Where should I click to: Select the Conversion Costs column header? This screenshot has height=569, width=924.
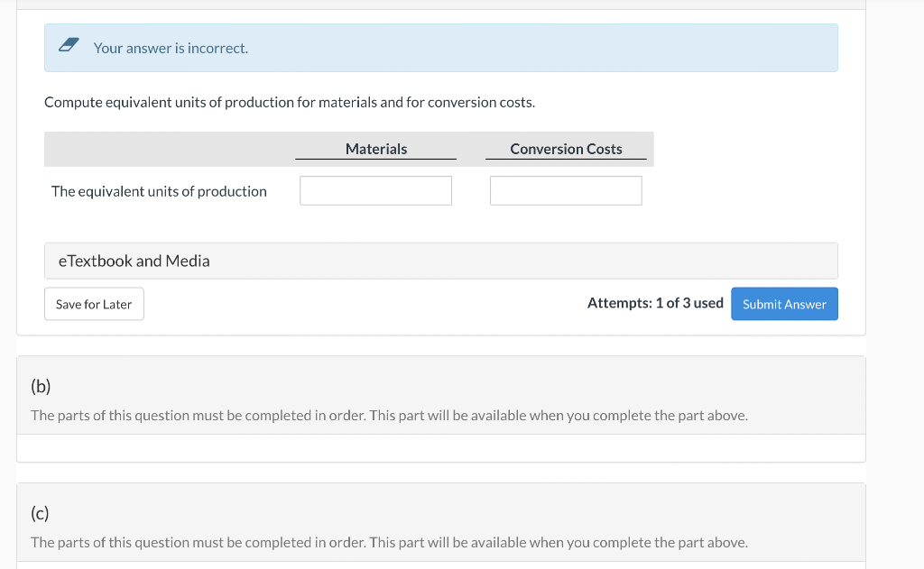click(566, 149)
